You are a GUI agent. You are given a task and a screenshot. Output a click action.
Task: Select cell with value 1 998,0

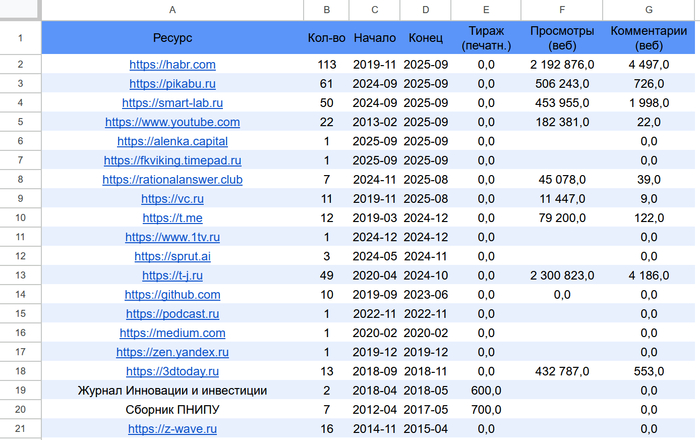point(649,103)
